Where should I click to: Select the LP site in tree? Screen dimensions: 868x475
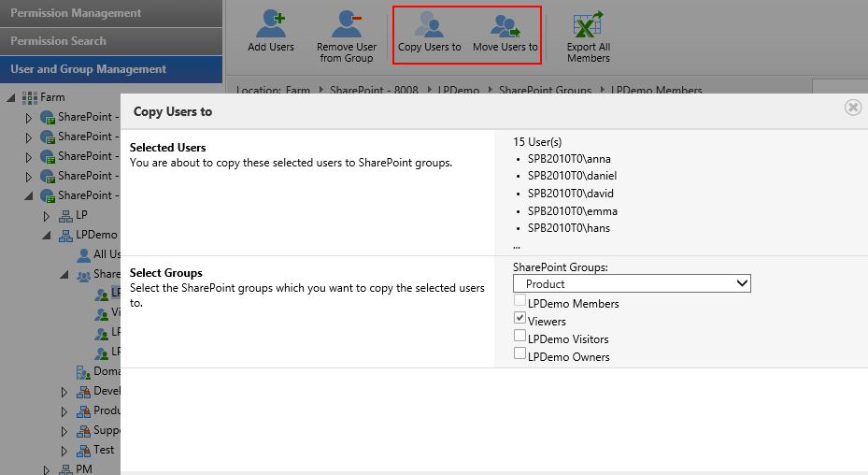click(x=81, y=215)
